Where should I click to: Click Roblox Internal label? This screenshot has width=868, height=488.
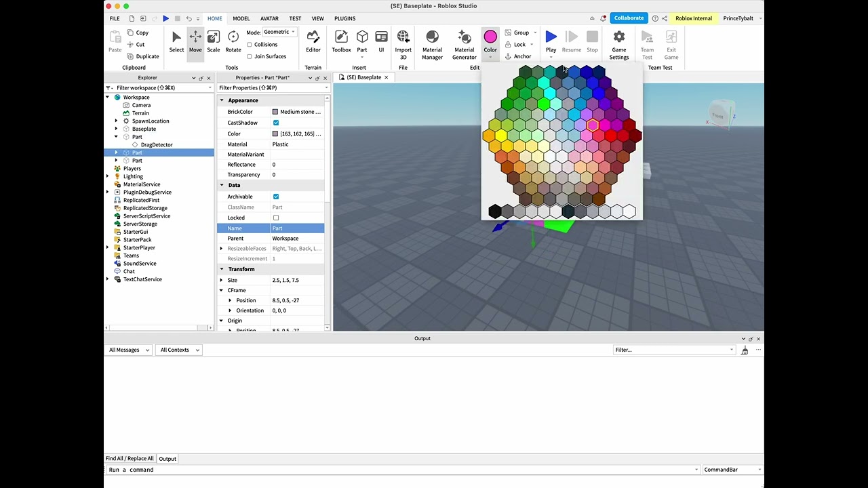(694, 18)
